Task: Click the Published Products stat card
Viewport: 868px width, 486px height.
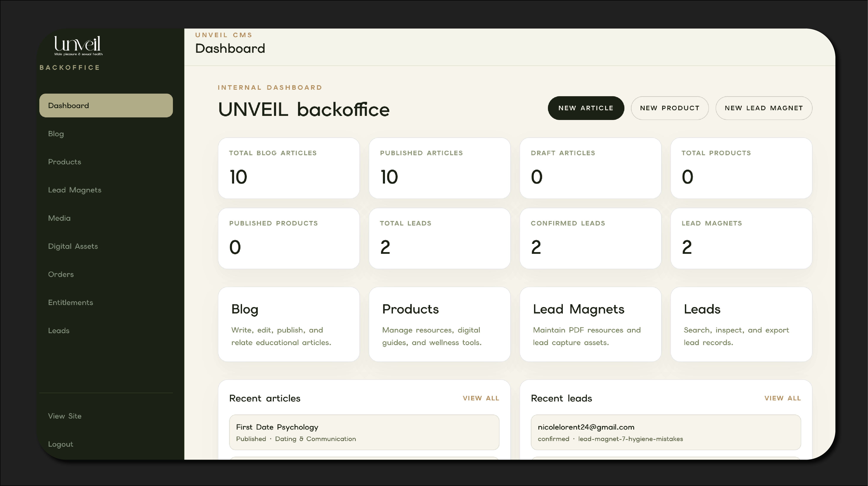Action: click(x=289, y=239)
